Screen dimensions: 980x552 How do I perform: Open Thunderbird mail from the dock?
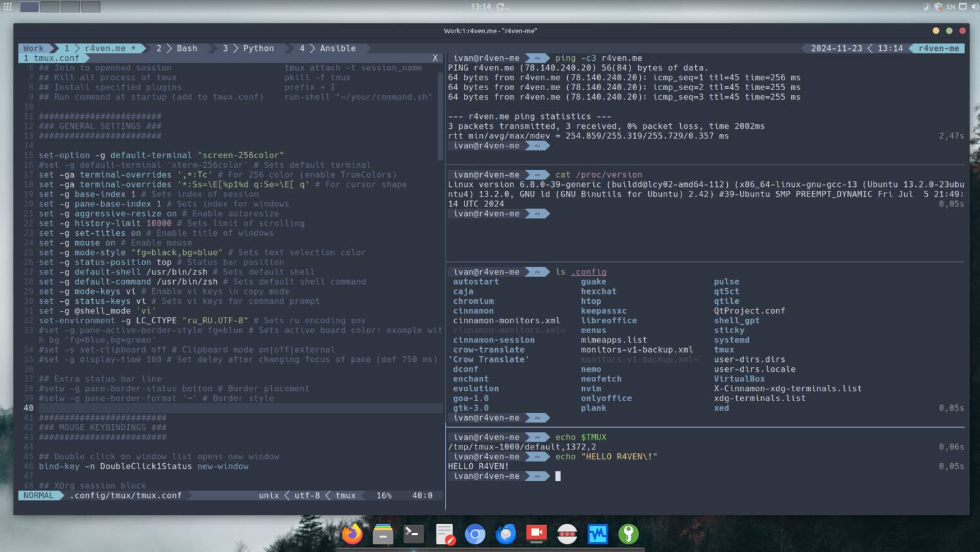coord(506,534)
